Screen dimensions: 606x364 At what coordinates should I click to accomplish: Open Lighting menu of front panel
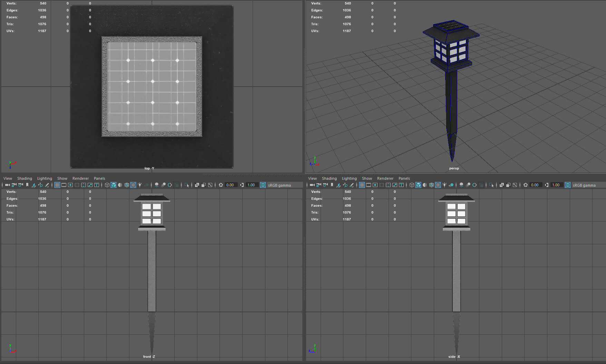pos(45,178)
